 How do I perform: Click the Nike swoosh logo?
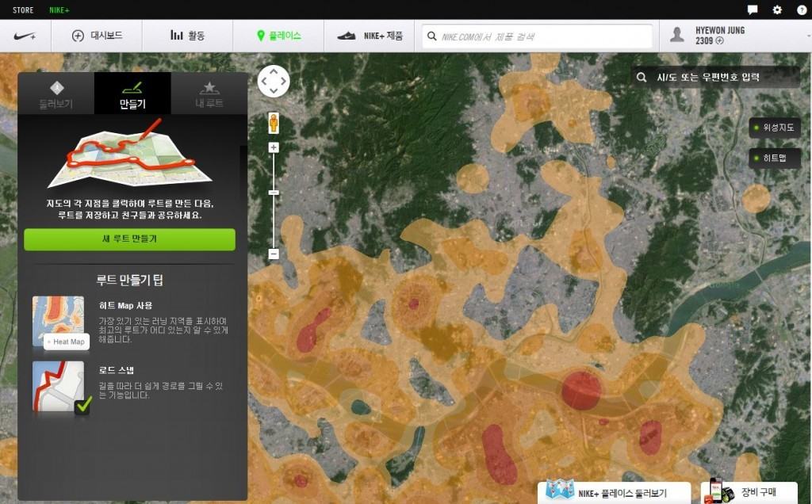point(25,36)
